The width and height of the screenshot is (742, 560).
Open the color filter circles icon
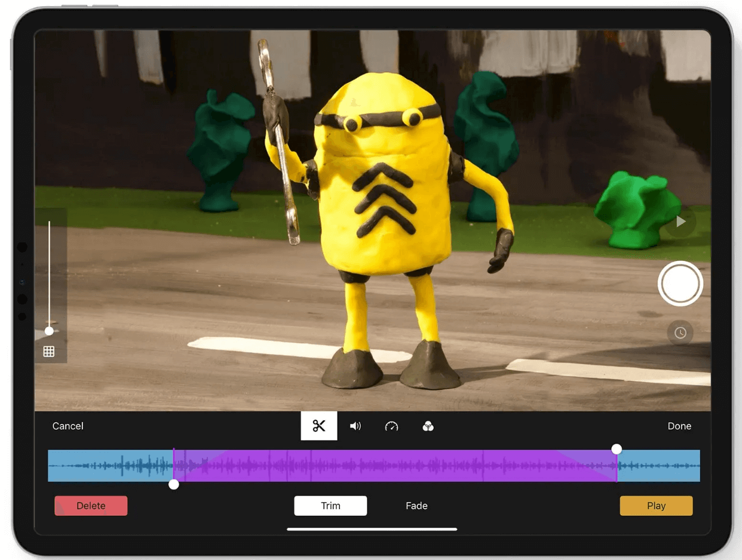tap(428, 426)
